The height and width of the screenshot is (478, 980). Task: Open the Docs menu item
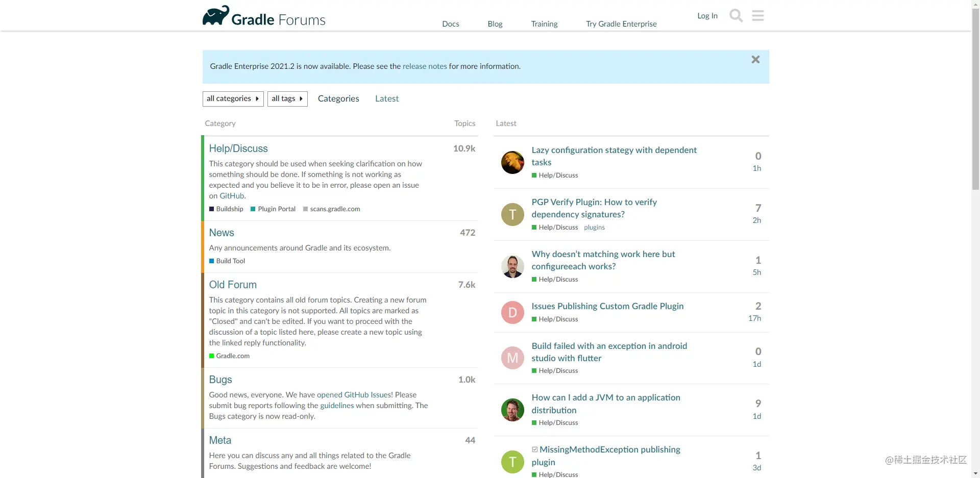click(451, 24)
